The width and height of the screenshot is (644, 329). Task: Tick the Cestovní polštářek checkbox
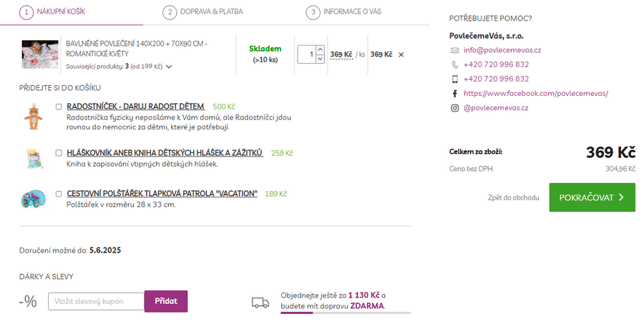pyautogui.click(x=59, y=194)
